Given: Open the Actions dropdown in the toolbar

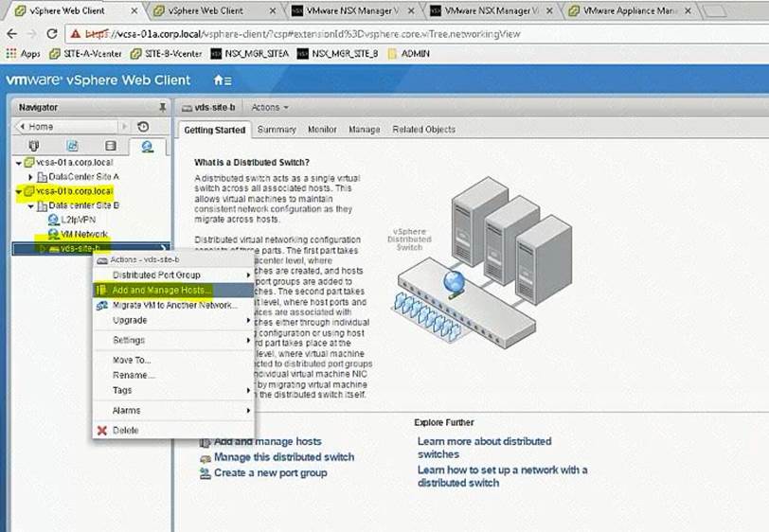Looking at the screenshot, I should [270, 108].
